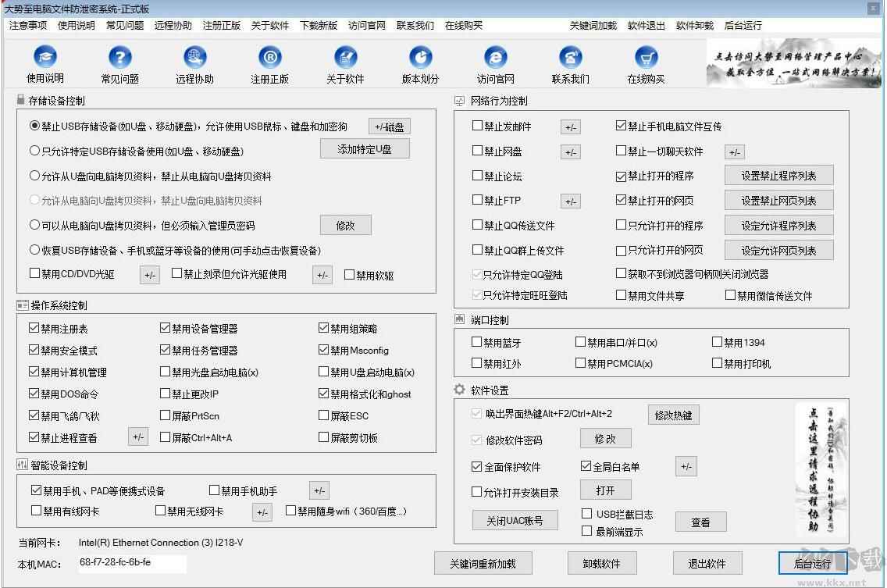Screen dimensions: 887x588
Task: Click the 版本划分 toolbar icon
Action: 420,64
